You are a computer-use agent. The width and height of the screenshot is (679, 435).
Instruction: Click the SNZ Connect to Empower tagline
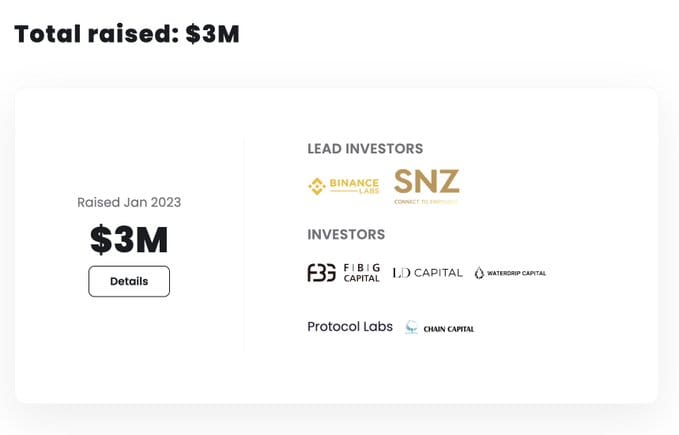click(x=426, y=202)
